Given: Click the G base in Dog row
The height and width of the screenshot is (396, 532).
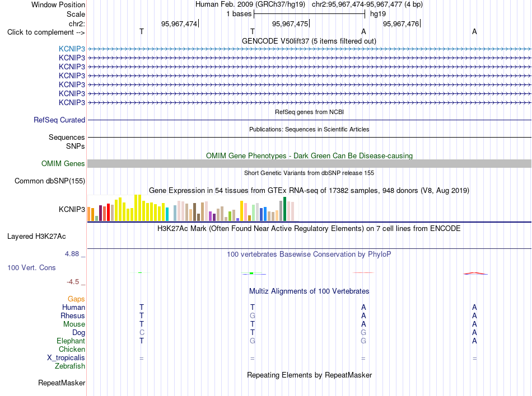Looking at the screenshot, I should (x=363, y=333).
